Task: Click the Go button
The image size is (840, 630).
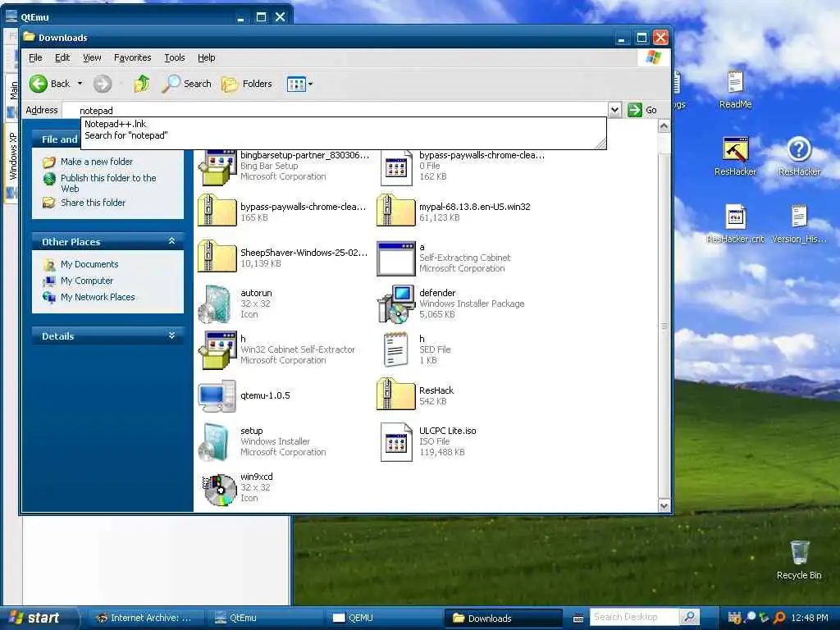Action: coord(642,110)
